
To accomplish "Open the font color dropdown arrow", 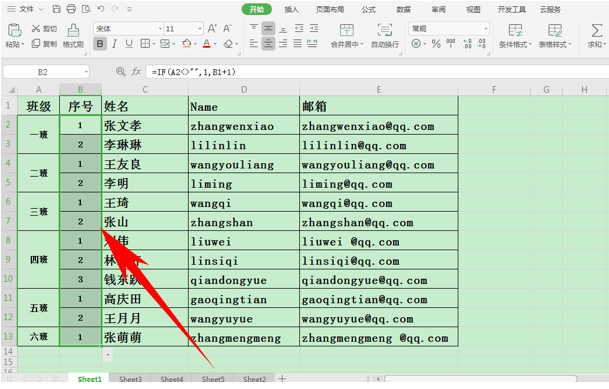I will click(215, 44).
